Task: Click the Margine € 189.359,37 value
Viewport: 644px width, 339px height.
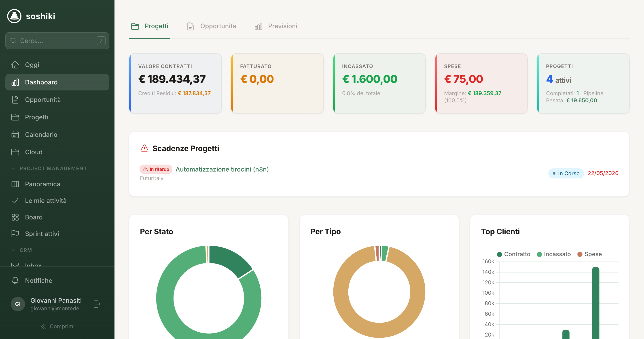Action: [485, 93]
